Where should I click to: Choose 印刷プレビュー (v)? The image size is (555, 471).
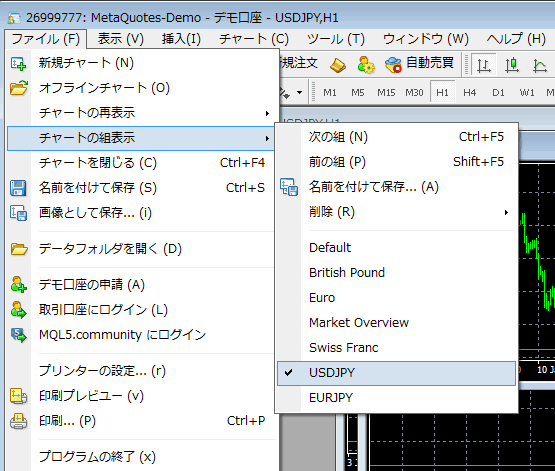pos(141,396)
